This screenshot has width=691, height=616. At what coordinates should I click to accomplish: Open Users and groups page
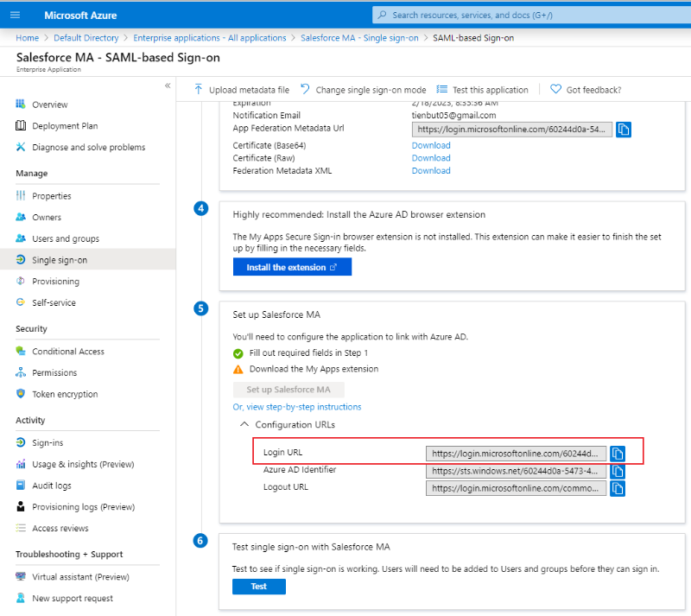coord(65,238)
